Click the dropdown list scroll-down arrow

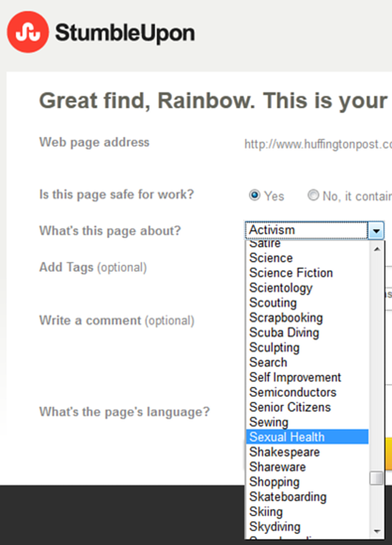[377, 531]
